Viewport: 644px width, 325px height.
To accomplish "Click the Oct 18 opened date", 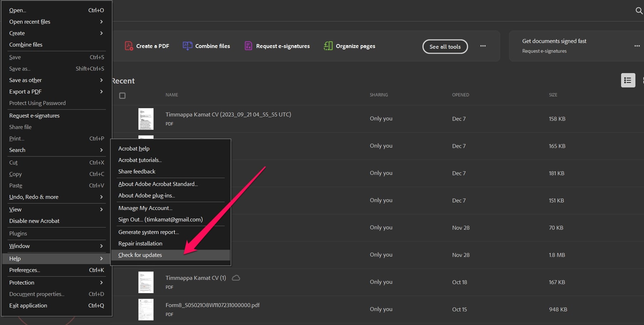I will point(460,282).
